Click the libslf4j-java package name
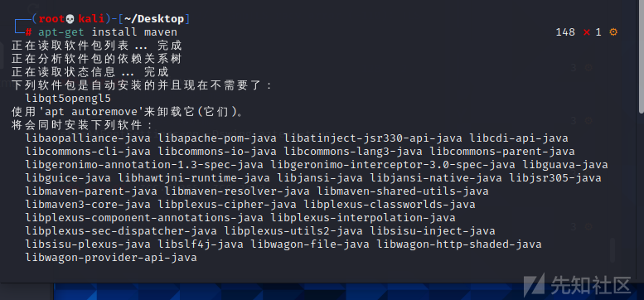The image size is (644, 300). click(x=201, y=244)
